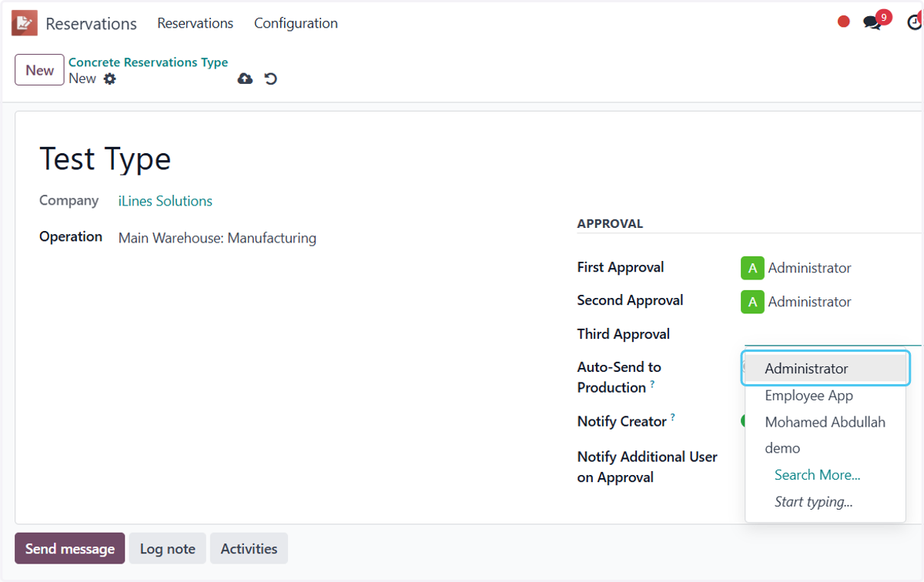Show help tooltip for Notify Creator
The width and height of the screenshot is (924, 582).
point(672,417)
